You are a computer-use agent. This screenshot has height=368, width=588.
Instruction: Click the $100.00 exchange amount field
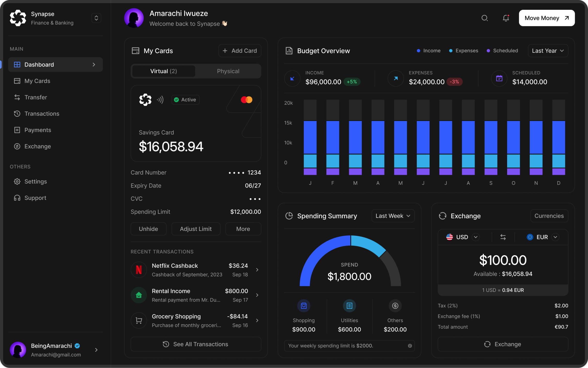point(503,260)
